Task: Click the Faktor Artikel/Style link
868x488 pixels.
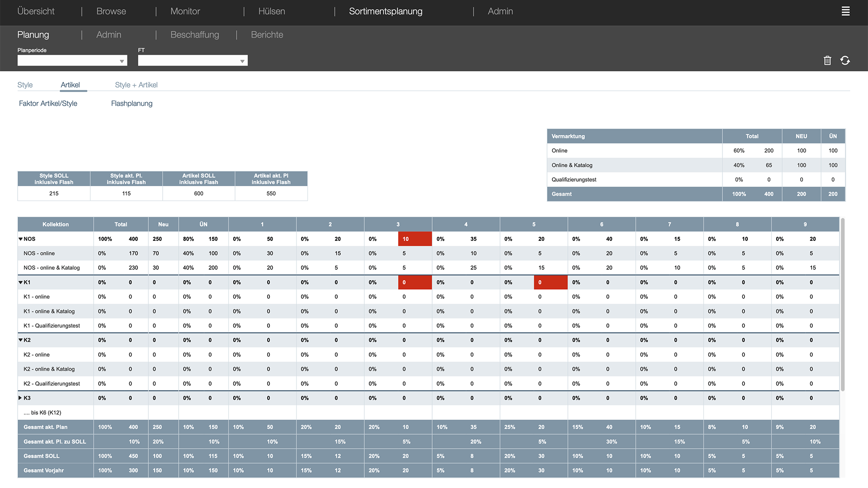Action: [48, 103]
